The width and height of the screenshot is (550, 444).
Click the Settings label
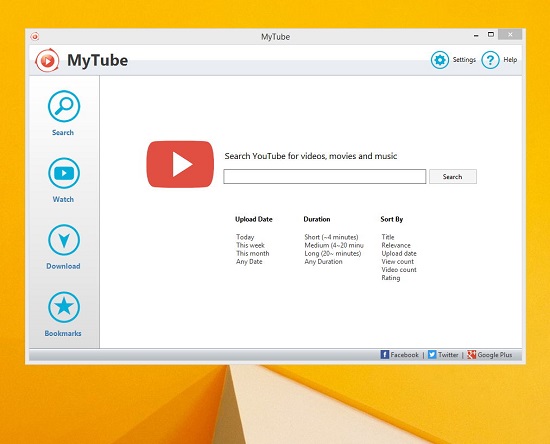[x=464, y=60]
